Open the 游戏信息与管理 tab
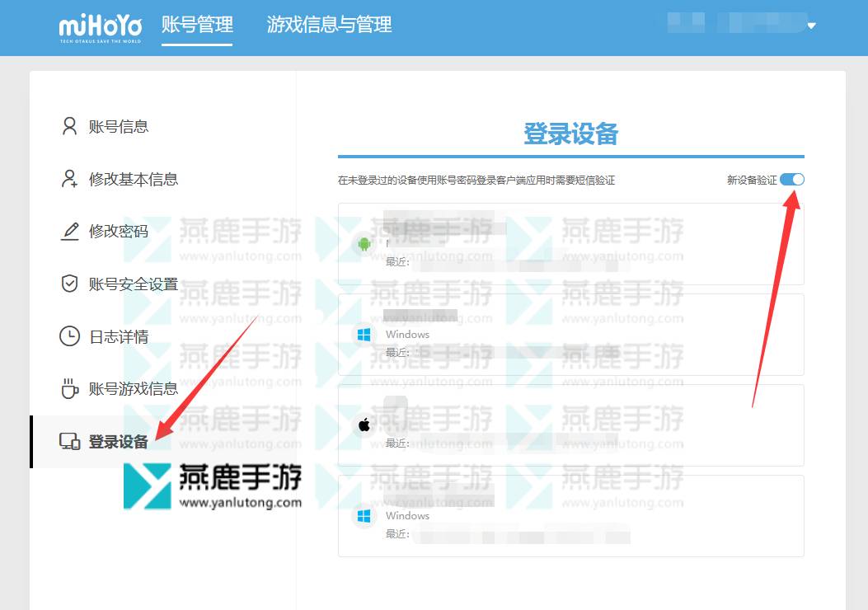The height and width of the screenshot is (610, 868). pyautogui.click(x=329, y=25)
